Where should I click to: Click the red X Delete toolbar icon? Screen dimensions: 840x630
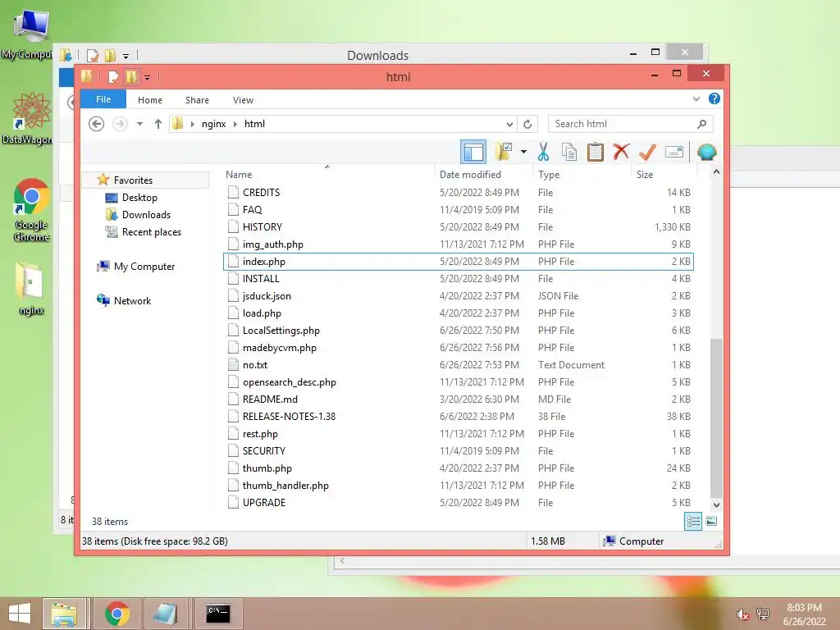(x=621, y=152)
